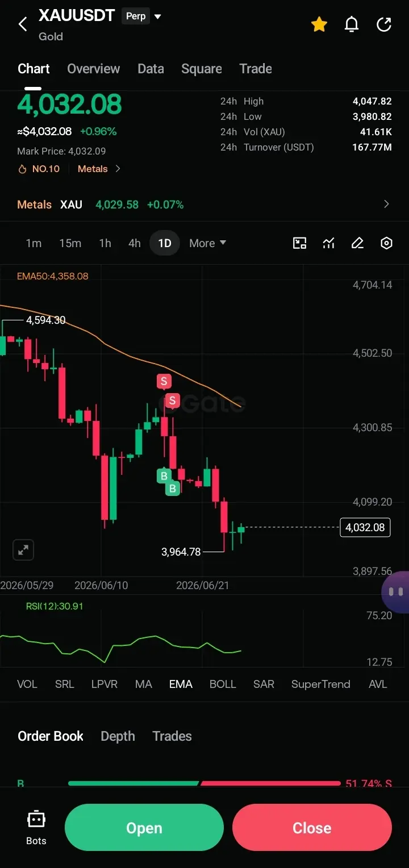Expand the XAUUSDT Perp pair dropdown
Screen dimensions: 409x868
tap(158, 16)
